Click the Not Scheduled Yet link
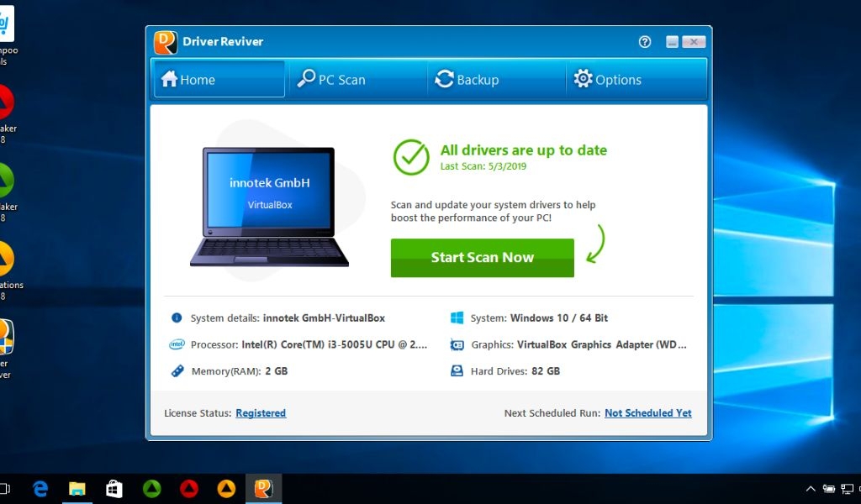861x504 pixels. coord(647,412)
